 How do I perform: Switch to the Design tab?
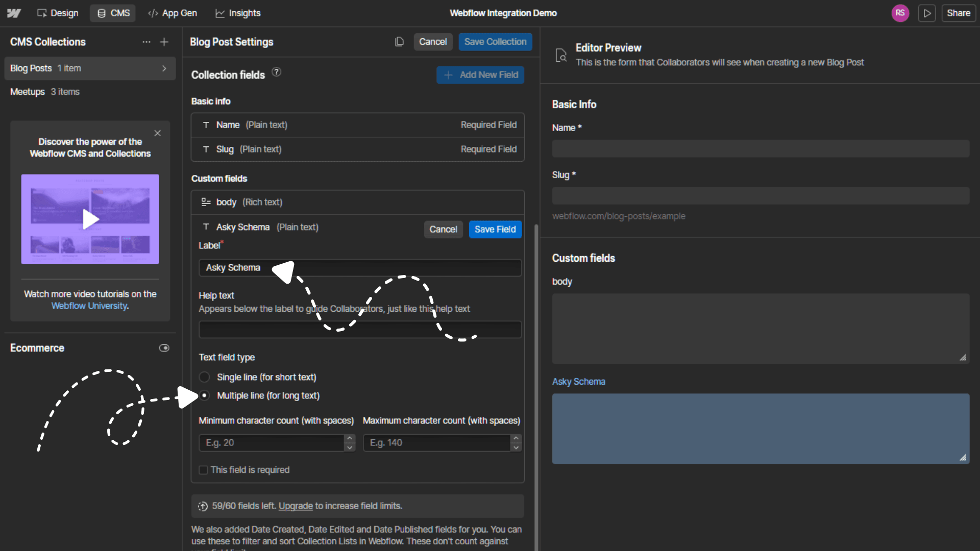coord(58,13)
